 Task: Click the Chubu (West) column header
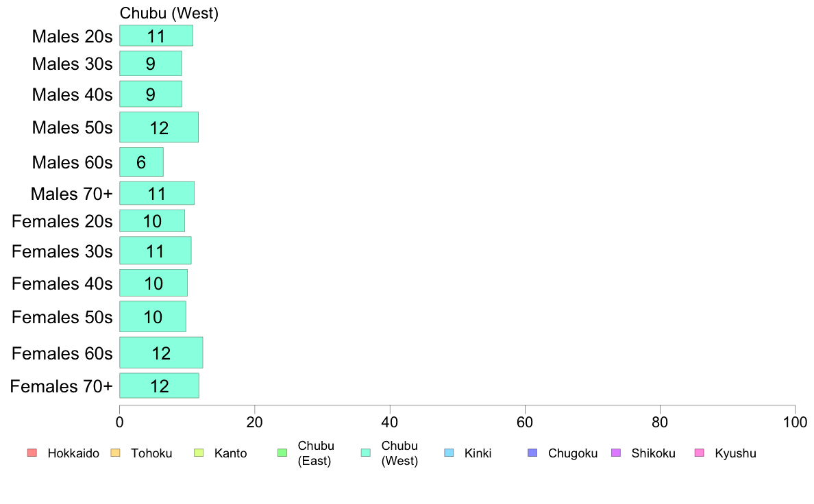tap(169, 13)
